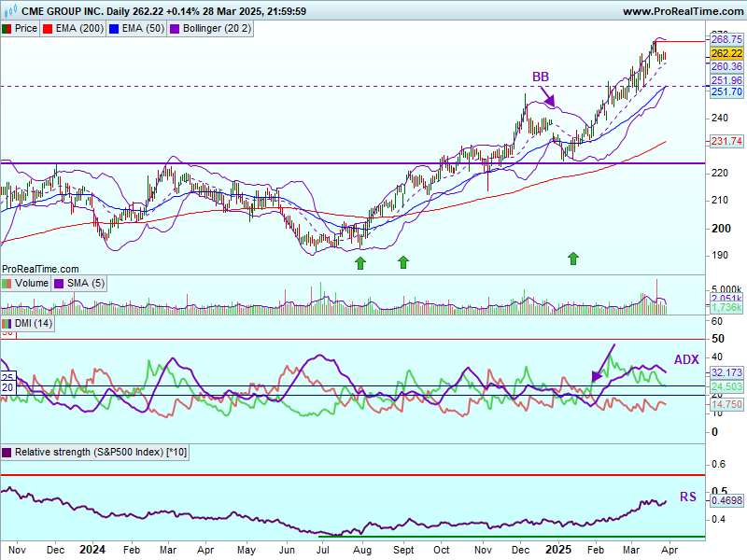Click the 32.173 ADX value label
The height and width of the screenshot is (560, 747).
point(726,371)
